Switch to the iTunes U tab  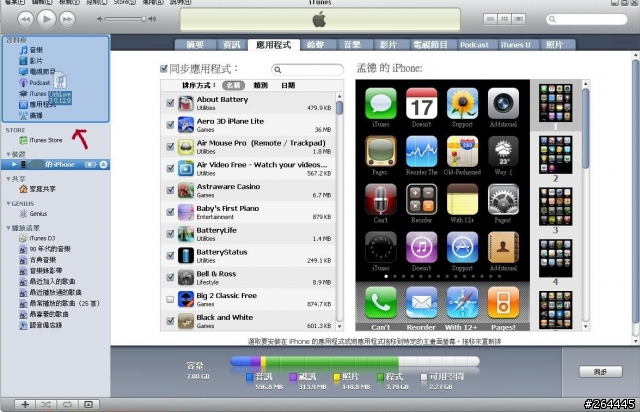coord(516,45)
